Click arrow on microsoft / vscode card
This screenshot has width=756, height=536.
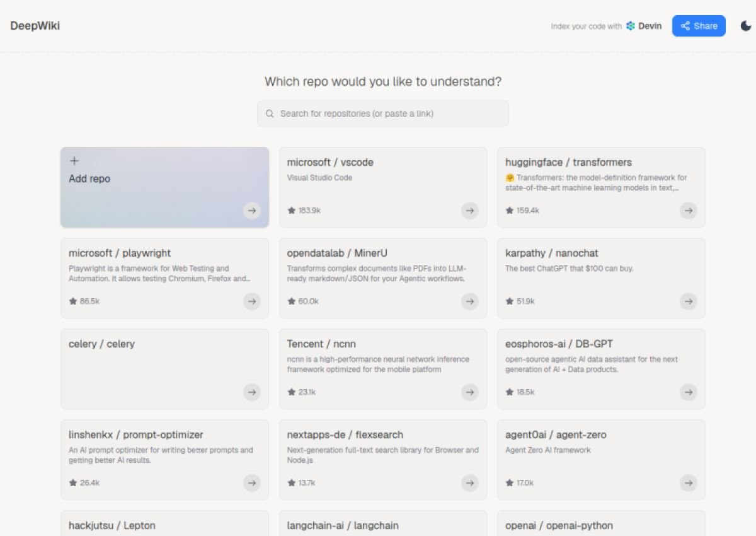coord(470,211)
